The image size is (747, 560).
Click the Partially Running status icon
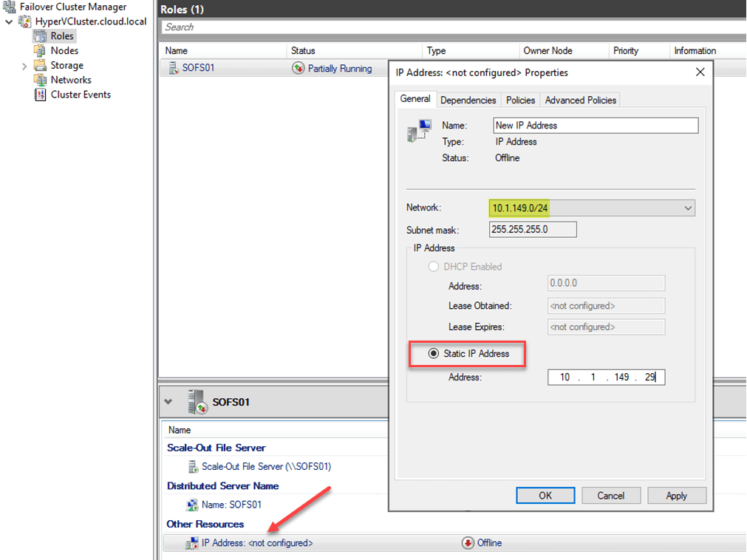pos(299,68)
